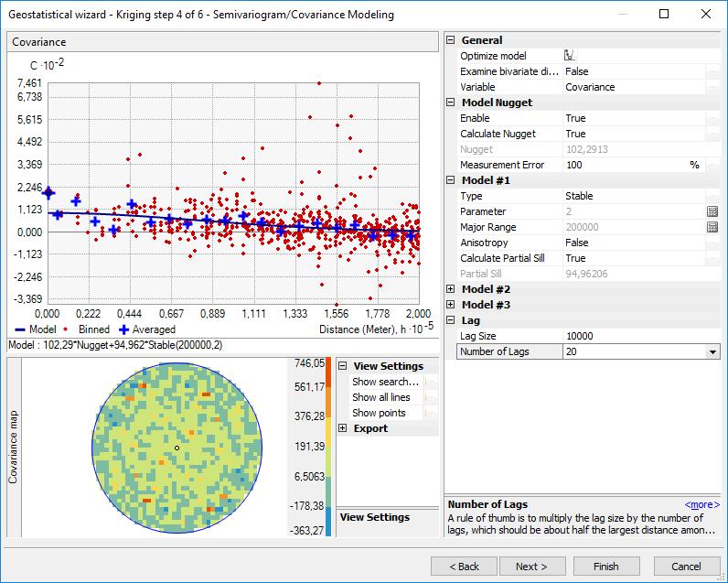Collapse the Model #1 section

coord(450,179)
